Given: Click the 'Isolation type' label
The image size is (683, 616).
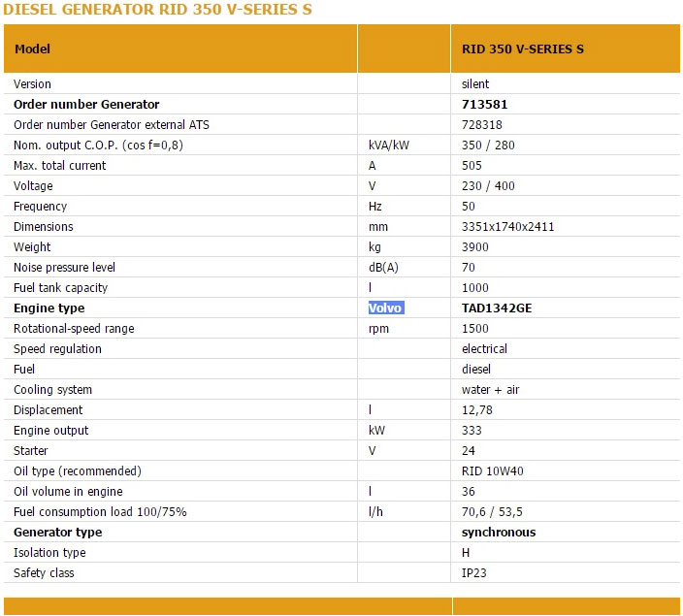Looking at the screenshot, I should pos(49,553).
